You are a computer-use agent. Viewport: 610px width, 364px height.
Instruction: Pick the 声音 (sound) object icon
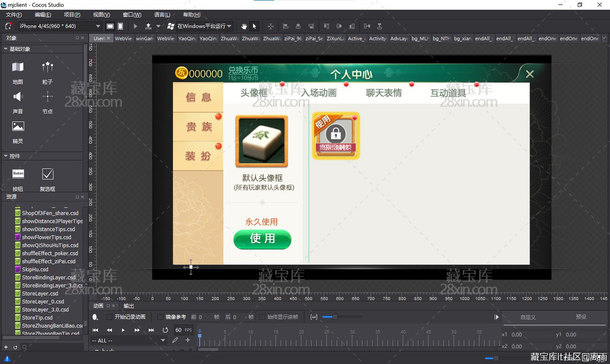tap(18, 97)
